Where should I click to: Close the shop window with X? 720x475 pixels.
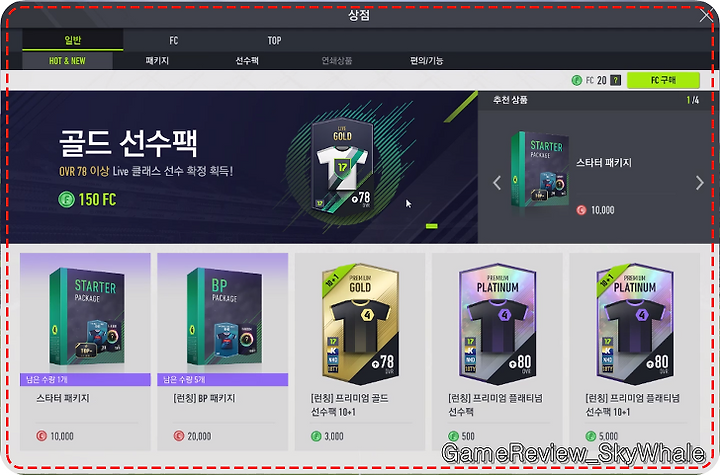tap(706, 16)
